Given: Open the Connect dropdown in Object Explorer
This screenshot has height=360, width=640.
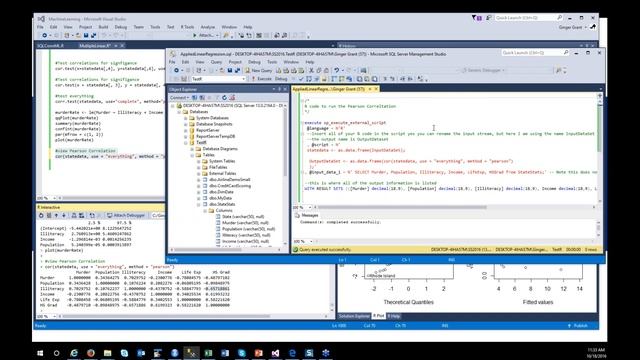Looking at the screenshot, I should point(179,98).
